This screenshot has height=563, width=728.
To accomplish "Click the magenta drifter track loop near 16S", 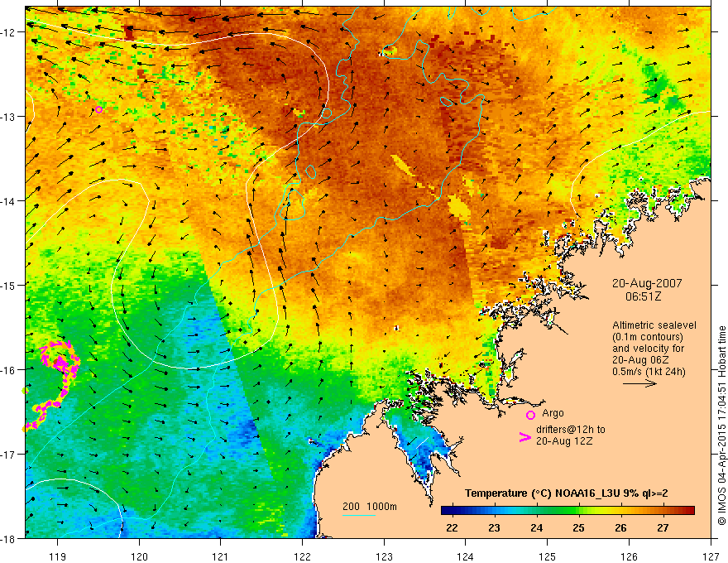I will [x=60, y=357].
